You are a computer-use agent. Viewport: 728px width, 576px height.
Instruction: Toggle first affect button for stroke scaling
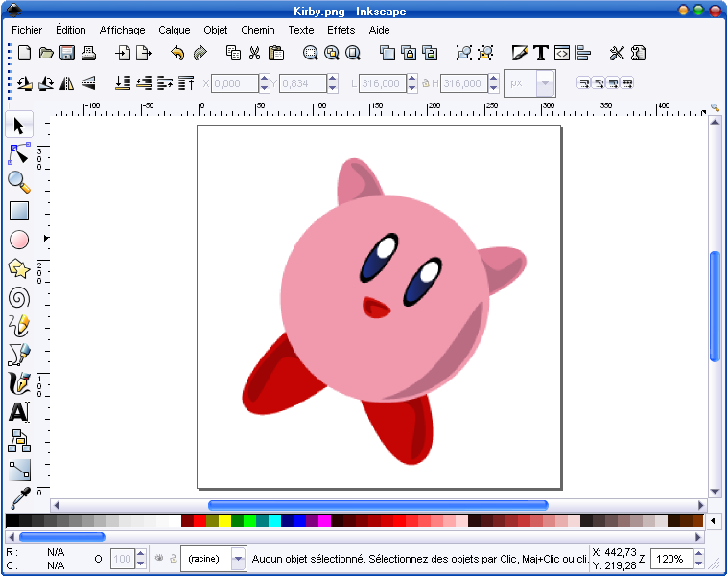(x=583, y=83)
